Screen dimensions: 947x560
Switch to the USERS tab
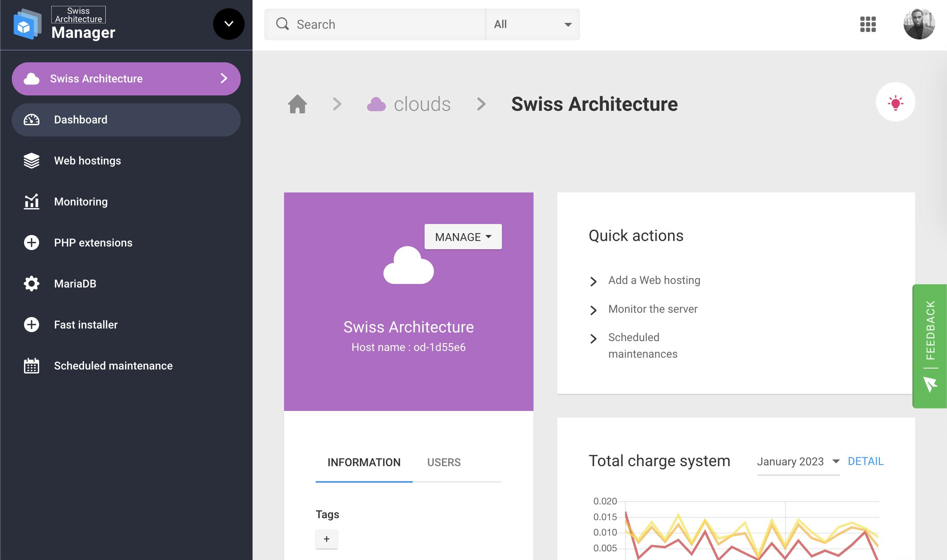(x=444, y=462)
